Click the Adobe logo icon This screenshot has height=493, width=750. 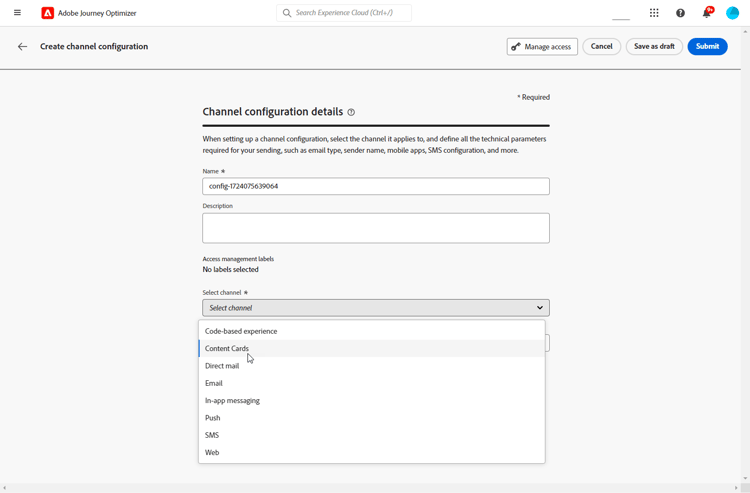pos(47,13)
